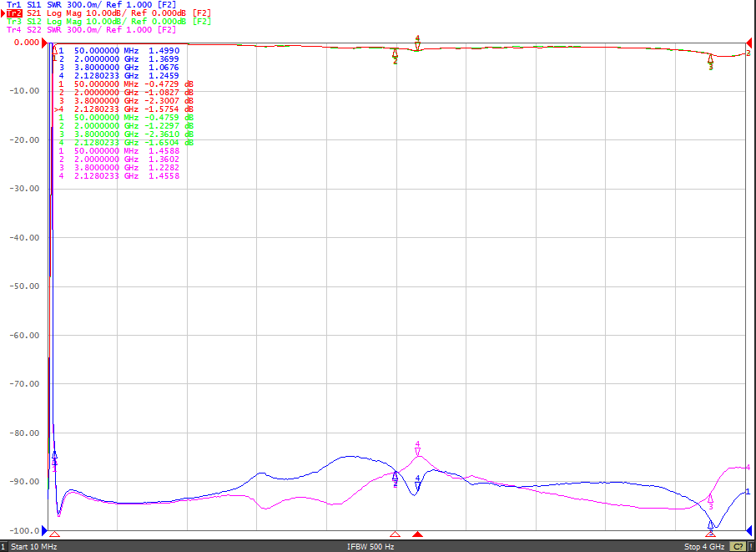Click the IFBW 500 Hz field
Screen dimensions: 756x552
370,547
